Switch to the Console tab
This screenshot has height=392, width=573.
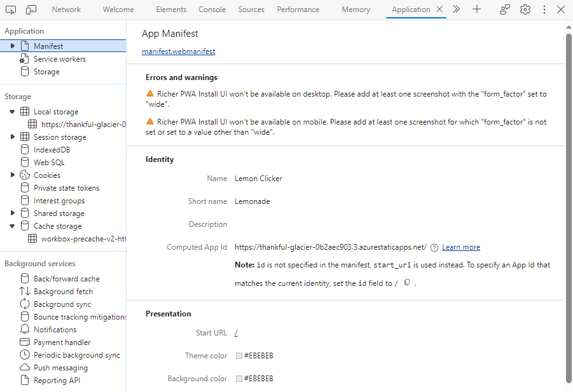coord(212,10)
